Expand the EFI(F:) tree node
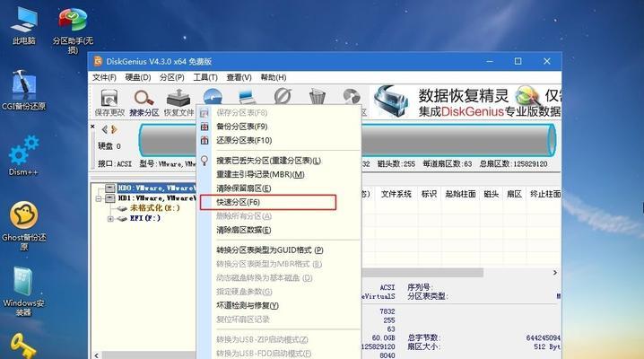Viewport: 644px width, 359px height. coord(110,219)
